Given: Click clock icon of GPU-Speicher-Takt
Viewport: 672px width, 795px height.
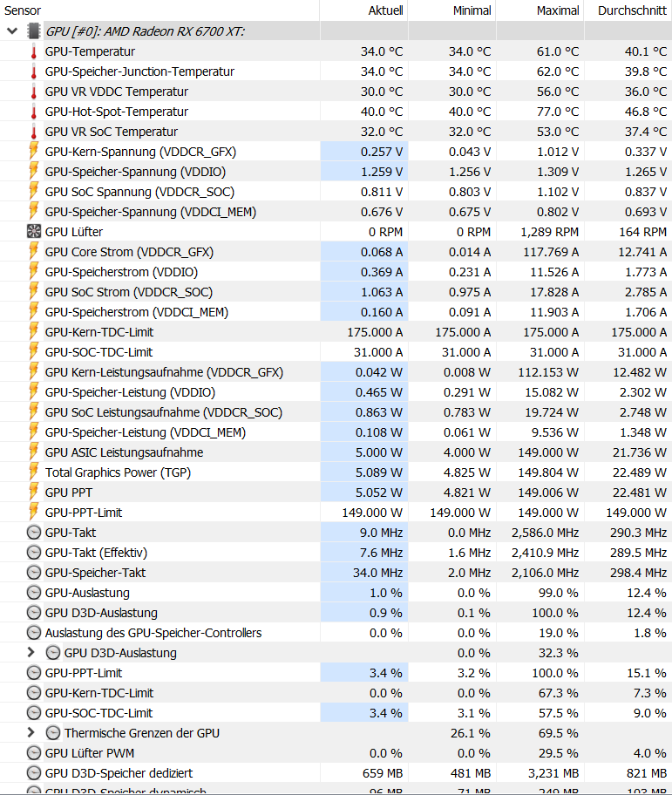Looking at the screenshot, I should point(33,573).
